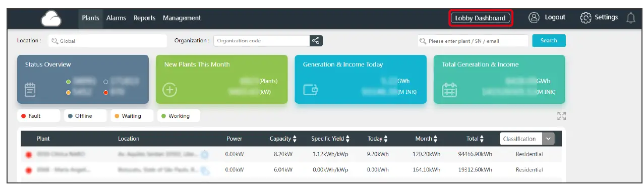Click the Location column header
The width and height of the screenshot is (644, 190).
click(x=129, y=139)
